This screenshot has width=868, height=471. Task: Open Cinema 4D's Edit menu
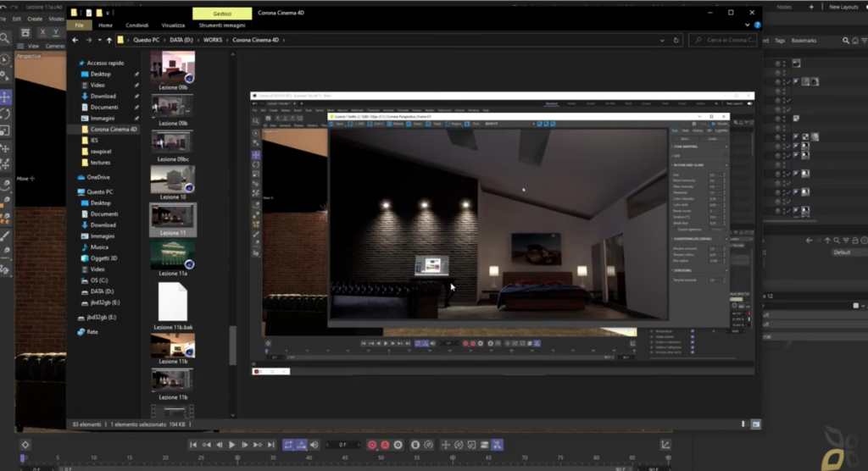pyautogui.click(x=17, y=19)
